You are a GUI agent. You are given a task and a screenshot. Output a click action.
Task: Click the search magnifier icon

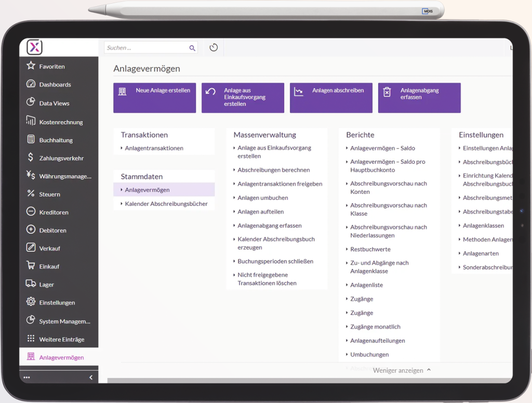[192, 48]
